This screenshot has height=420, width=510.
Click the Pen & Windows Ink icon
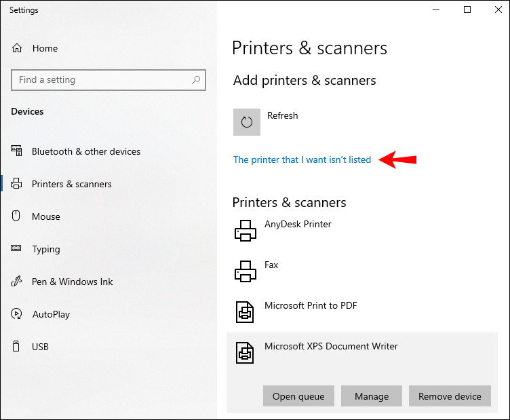pyautogui.click(x=16, y=282)
